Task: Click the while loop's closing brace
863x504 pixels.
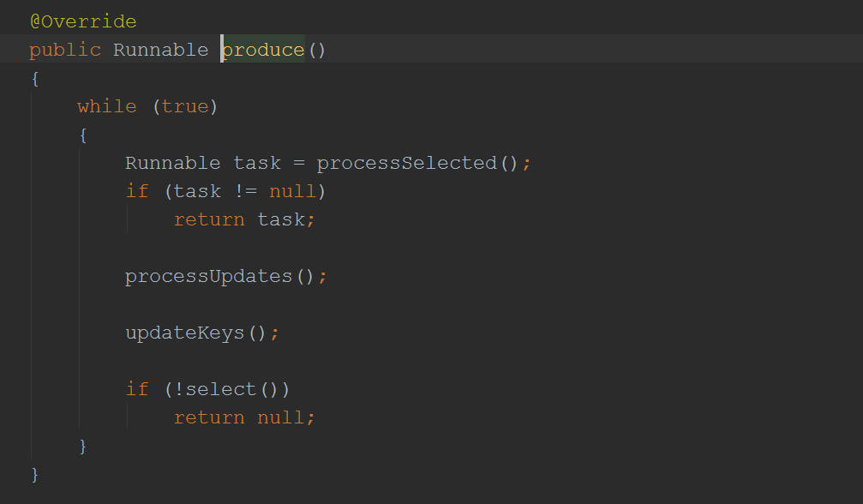Action: pos(83,446)
